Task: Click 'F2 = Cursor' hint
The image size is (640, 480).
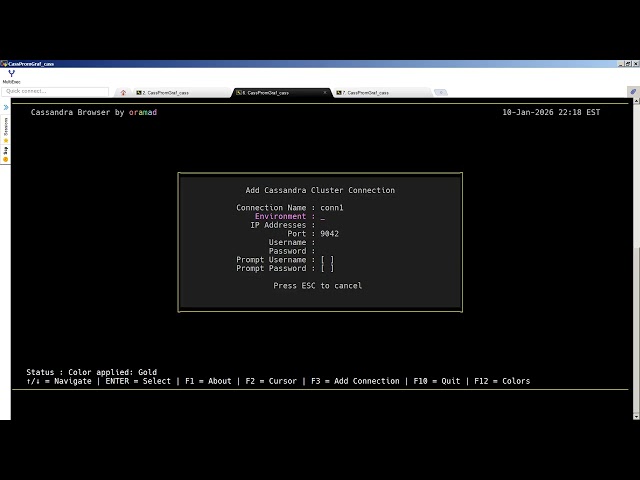Action: click(271, 381)
